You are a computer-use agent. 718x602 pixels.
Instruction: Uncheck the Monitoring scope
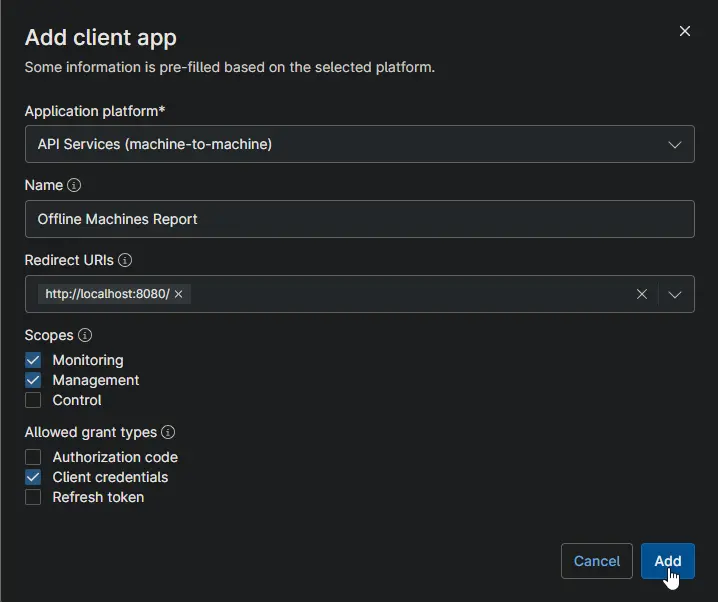33,360
